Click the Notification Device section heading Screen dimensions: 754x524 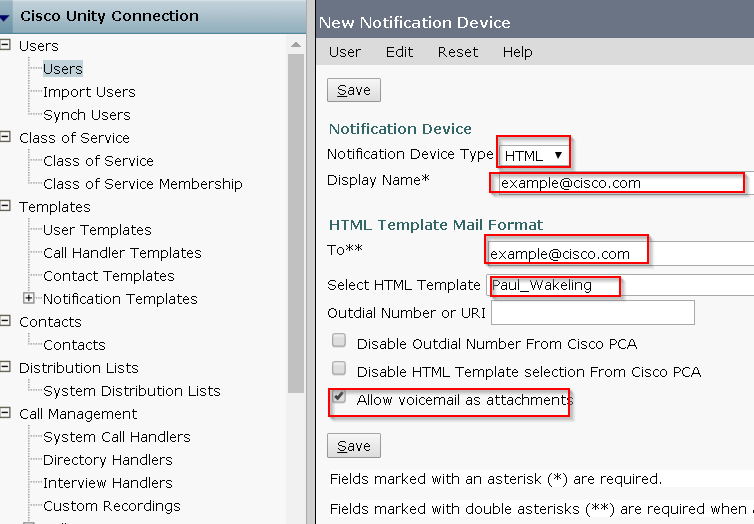tap(400, 129)
